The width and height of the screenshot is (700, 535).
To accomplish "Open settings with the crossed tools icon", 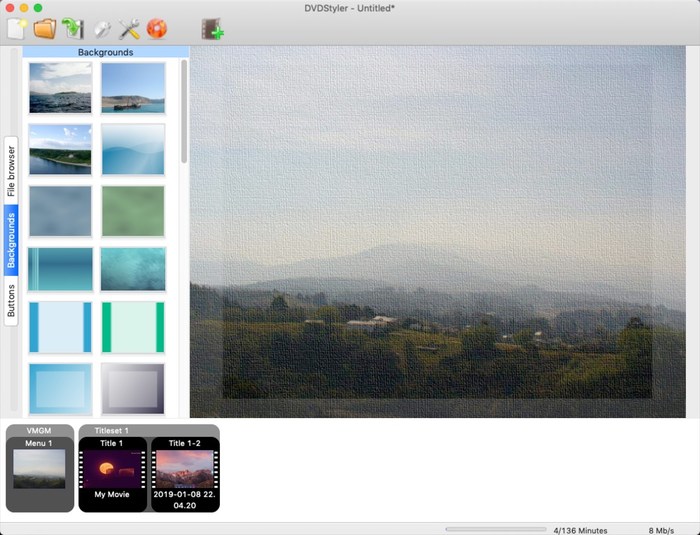I will click(129, 29).
